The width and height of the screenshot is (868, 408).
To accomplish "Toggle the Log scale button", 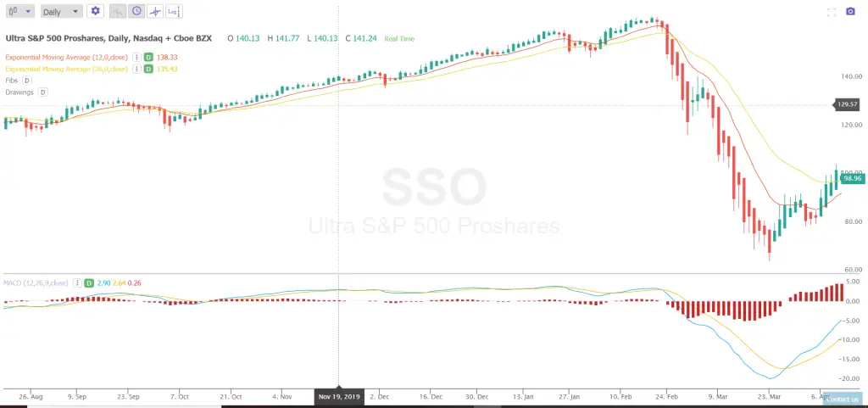I will tap(174, 11).
